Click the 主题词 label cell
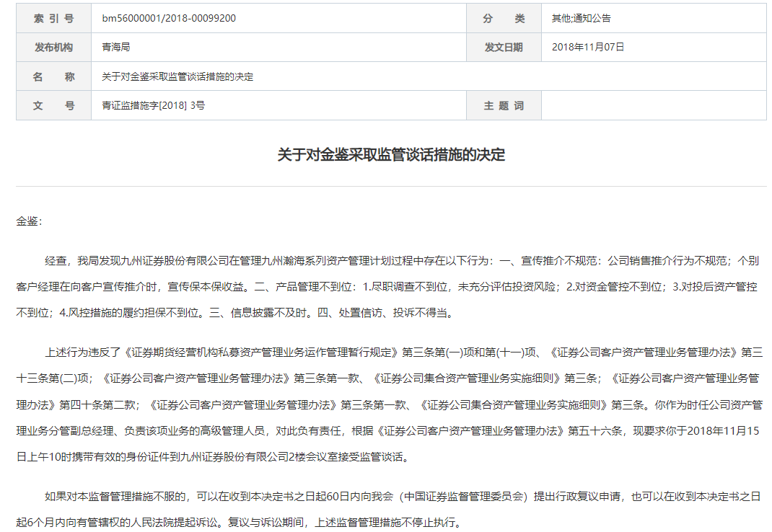This screenshot has height=532, width=772. pos(504,105)
